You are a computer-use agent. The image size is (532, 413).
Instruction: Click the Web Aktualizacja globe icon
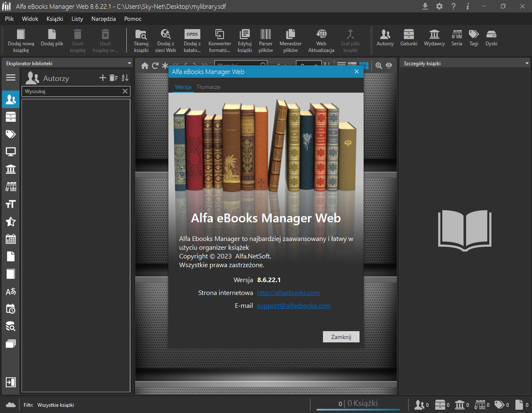pyautogui.click(x=321, y=34)
